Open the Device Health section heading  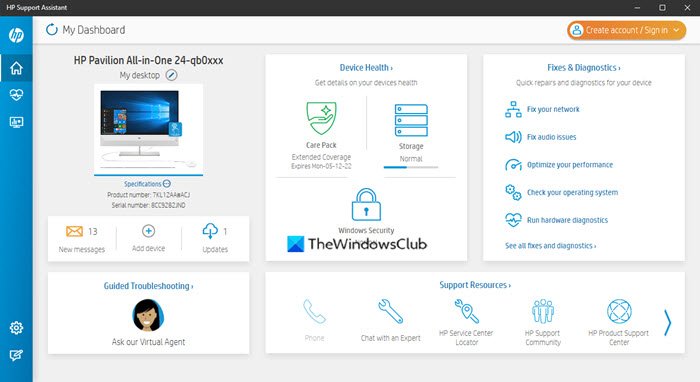click(x=366, y=68)
